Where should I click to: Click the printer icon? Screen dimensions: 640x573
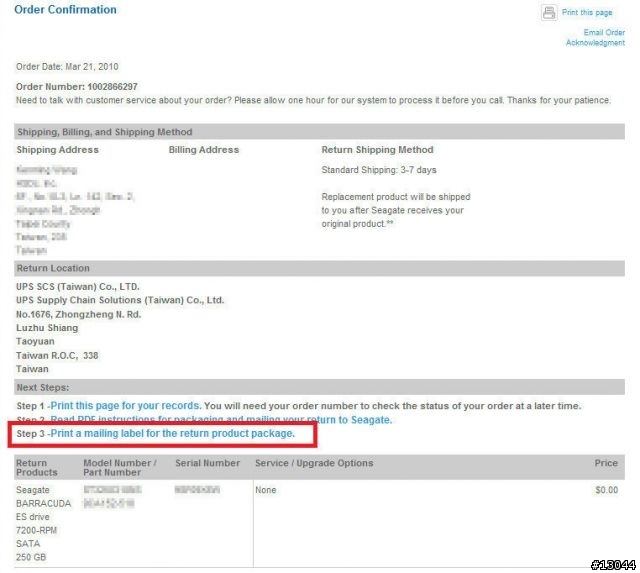pyautogui.click(x=549, y=12)
